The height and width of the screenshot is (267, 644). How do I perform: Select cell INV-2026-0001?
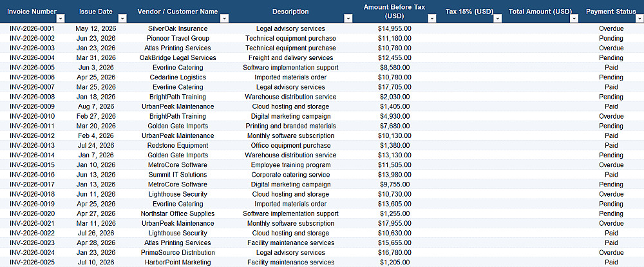click(x=32, y=29)
